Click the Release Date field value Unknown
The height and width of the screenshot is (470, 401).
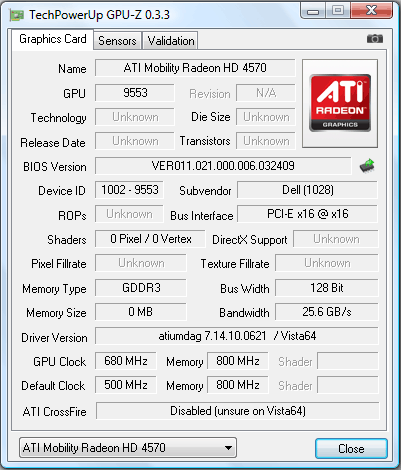point(135,141)
